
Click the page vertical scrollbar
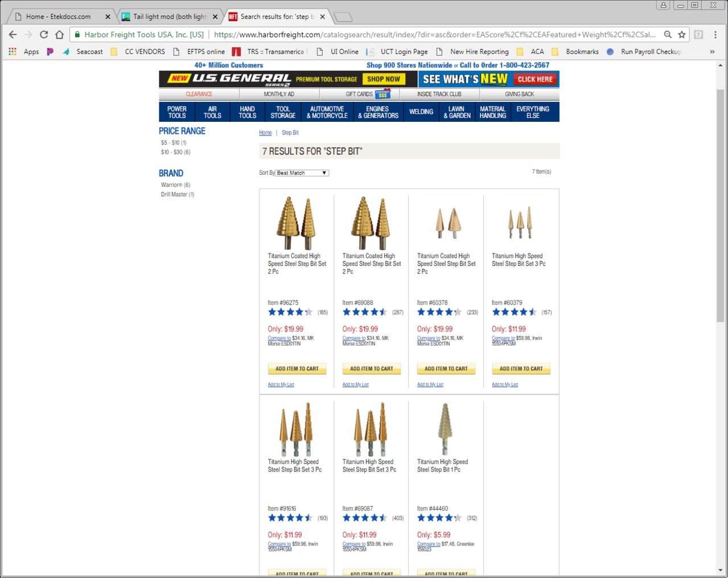tap(721, 206)
